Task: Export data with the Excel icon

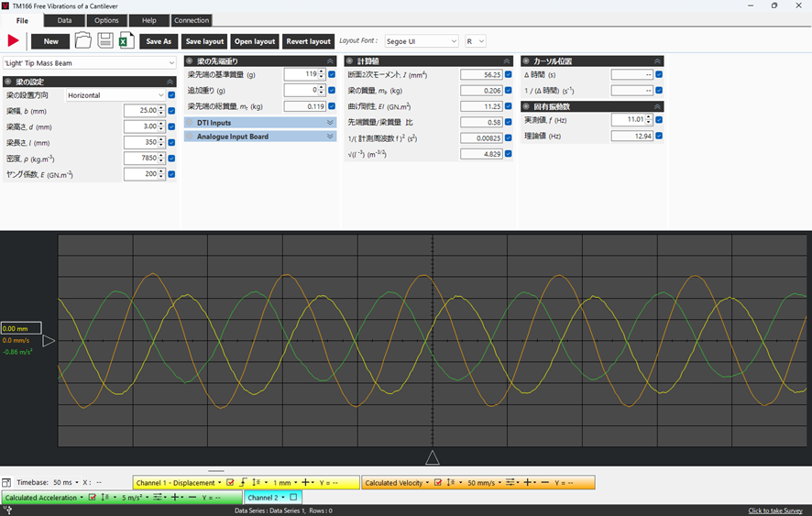Action: click(x=126, y=40)
